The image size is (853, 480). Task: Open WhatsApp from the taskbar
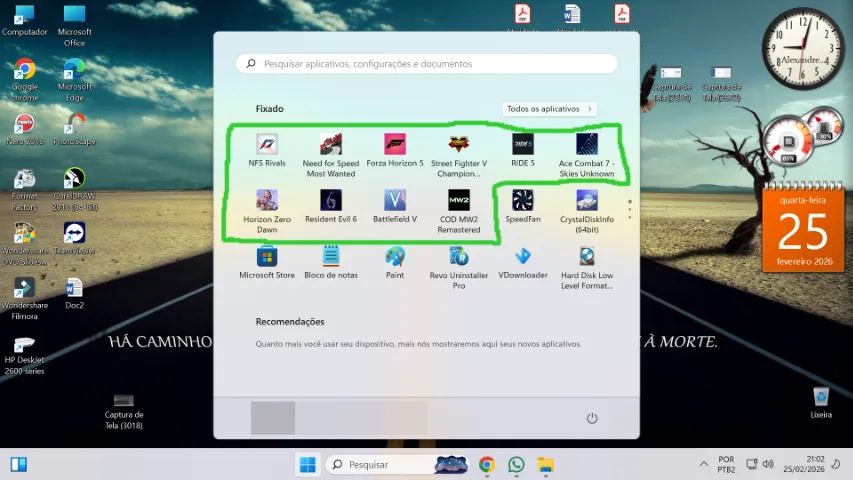516,465
